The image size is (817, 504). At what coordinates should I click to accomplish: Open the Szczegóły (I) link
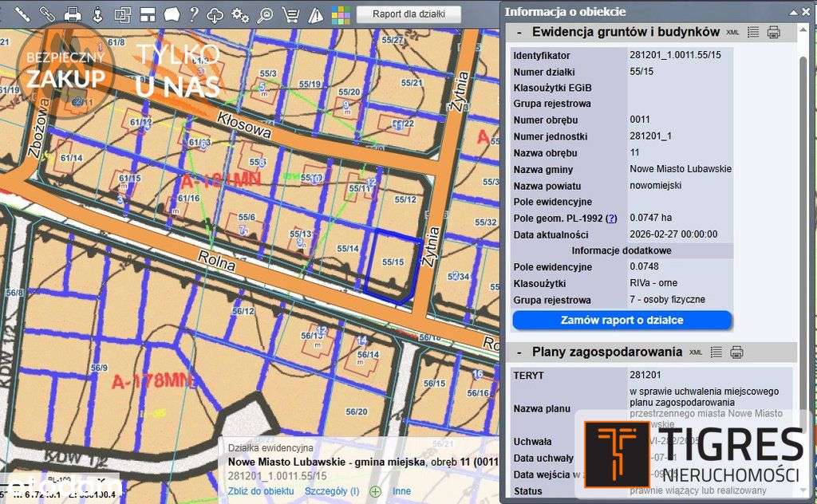[332, 491]
